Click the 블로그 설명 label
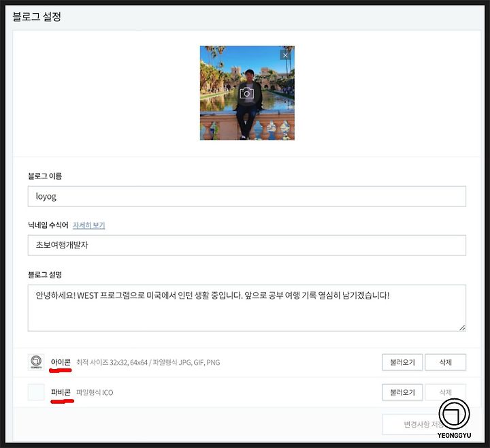 pyautogui.click(x=45, y=275)
